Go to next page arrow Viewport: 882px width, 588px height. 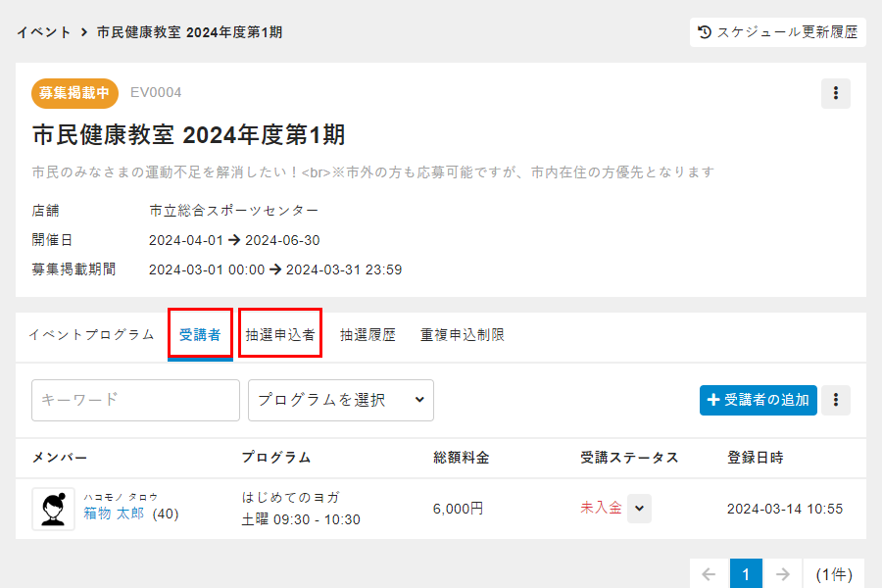pos(781,574)
